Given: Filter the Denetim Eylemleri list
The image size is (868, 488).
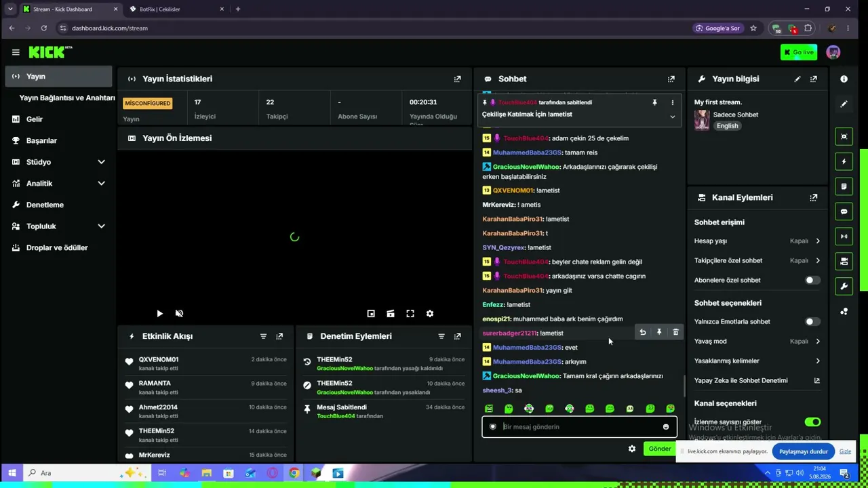Looking at the screenshot, I should point(441,336).
